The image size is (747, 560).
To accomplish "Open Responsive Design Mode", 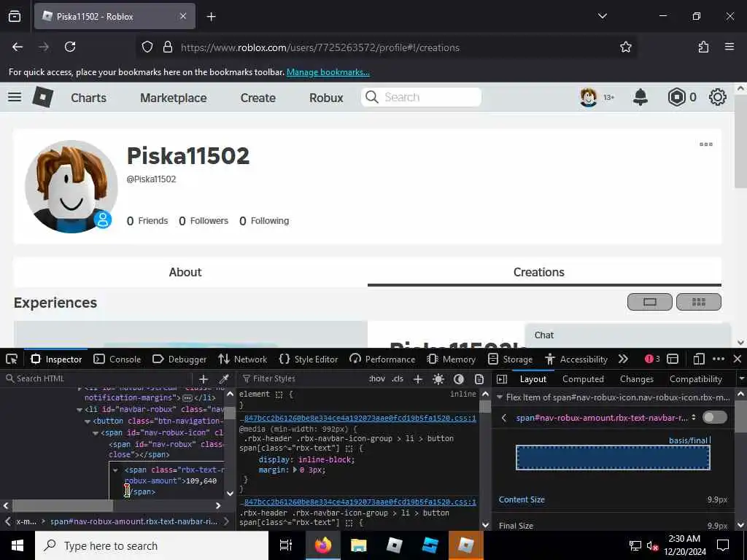I will pyautogui.click(x=699, y=359).
